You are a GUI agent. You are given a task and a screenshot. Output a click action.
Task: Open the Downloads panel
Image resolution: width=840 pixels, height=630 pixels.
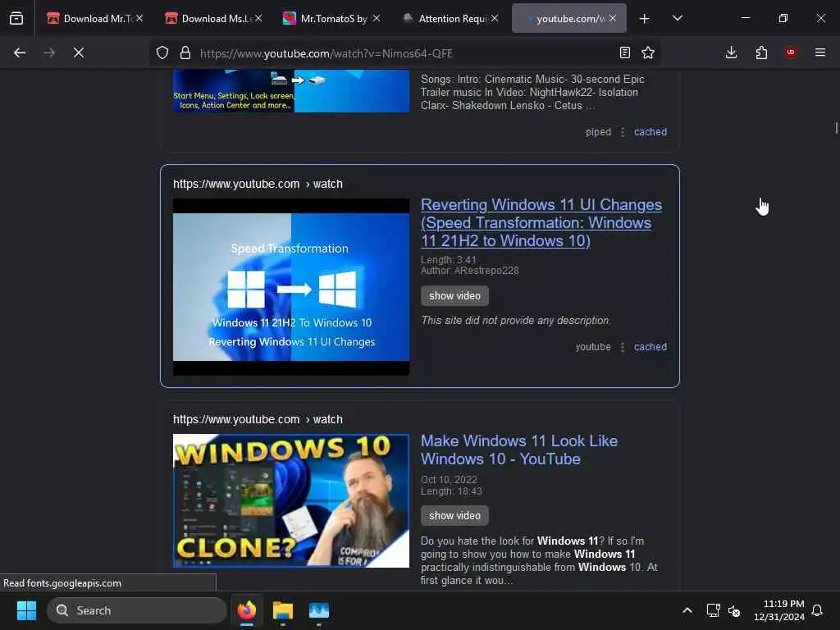pyautogui.click(x=731, y=52)
